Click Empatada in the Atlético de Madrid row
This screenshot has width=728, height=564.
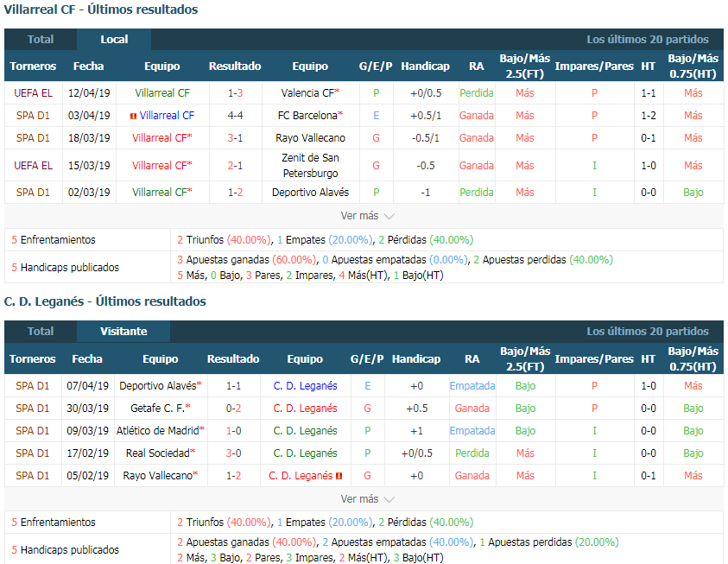tap(472, 431)
